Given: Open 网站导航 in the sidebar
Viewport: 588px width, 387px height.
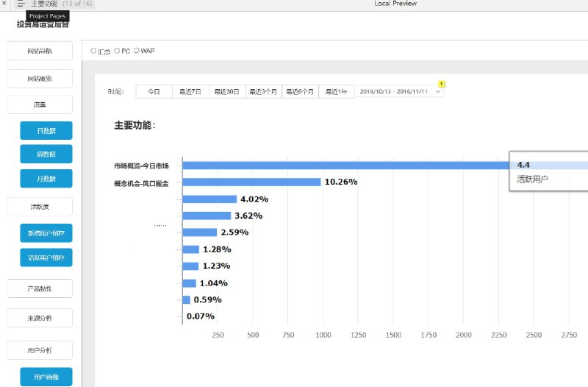Looking at the screenshot, I should click(40, 51).
